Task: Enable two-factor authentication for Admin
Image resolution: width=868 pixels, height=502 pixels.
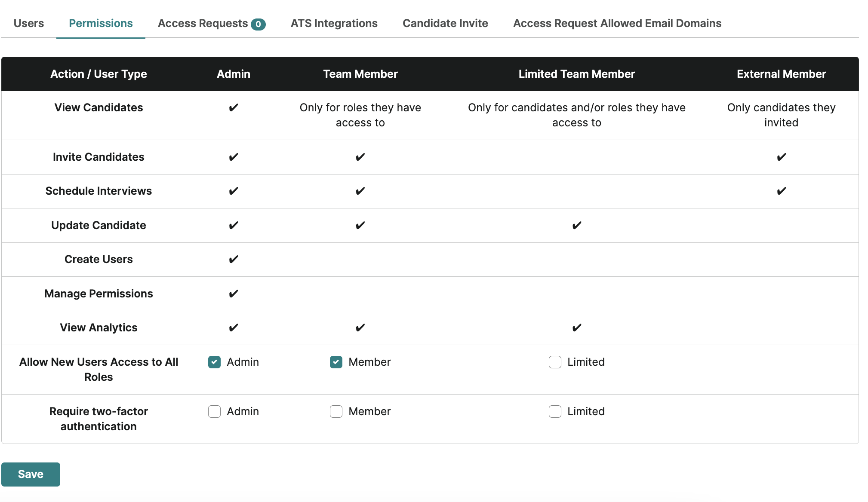Action: point(214,411)
